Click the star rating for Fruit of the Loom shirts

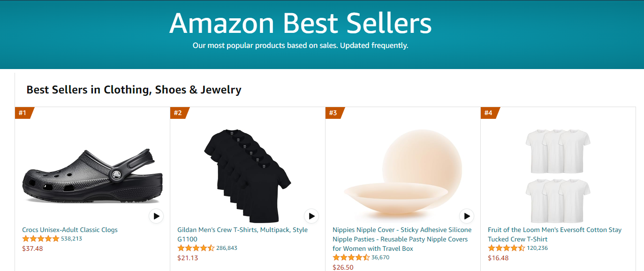point(506,248)
